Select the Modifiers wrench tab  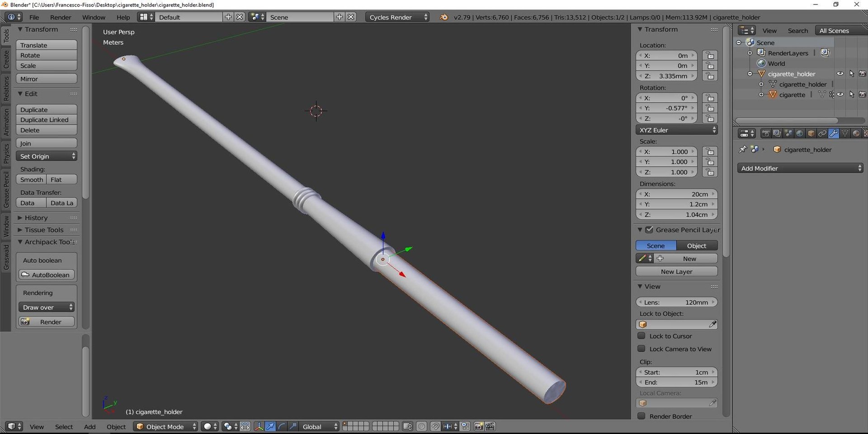(833, 133)
